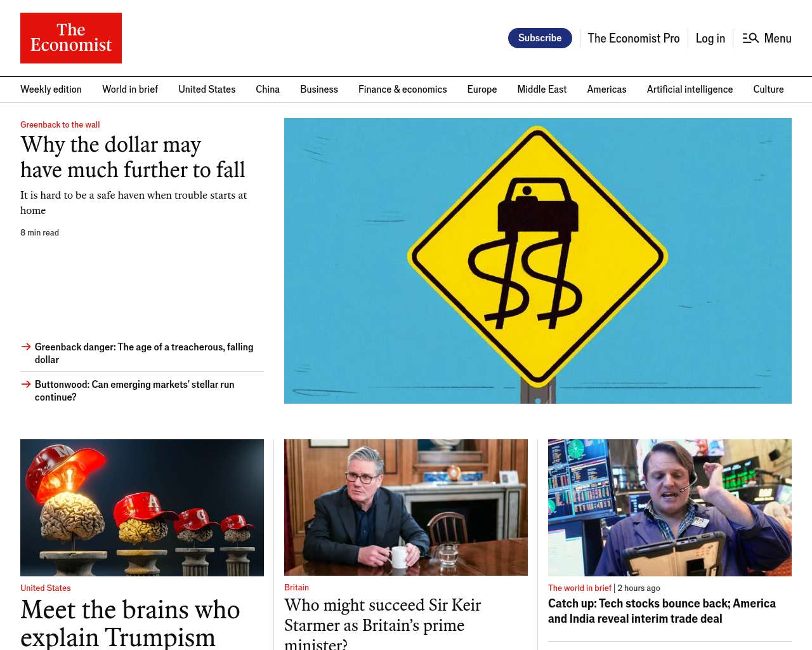Open Weekly edition in navigation bar
The width and height of the screenshot is (812, 650).
[51, 90]
